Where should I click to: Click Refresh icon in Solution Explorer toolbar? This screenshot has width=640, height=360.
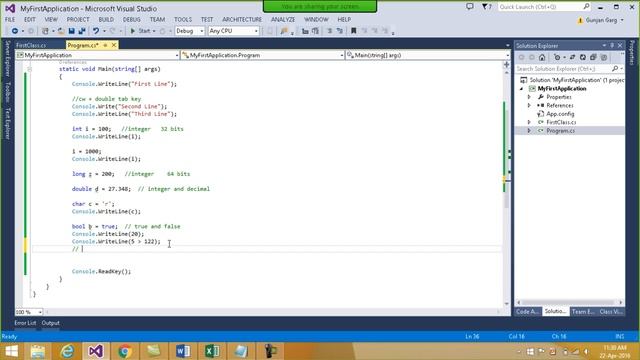(583, 58)
